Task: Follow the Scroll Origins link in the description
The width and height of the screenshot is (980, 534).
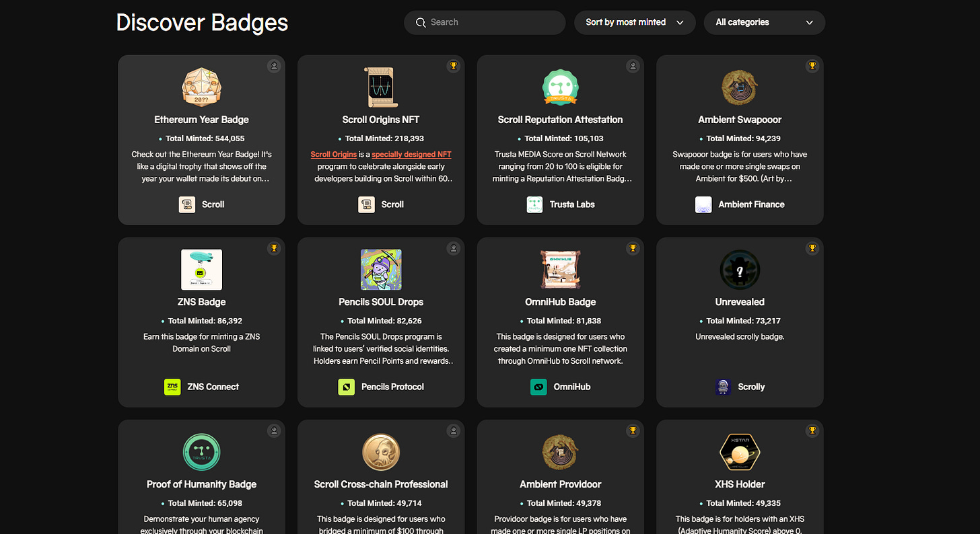Action: (x=334, y=155)
